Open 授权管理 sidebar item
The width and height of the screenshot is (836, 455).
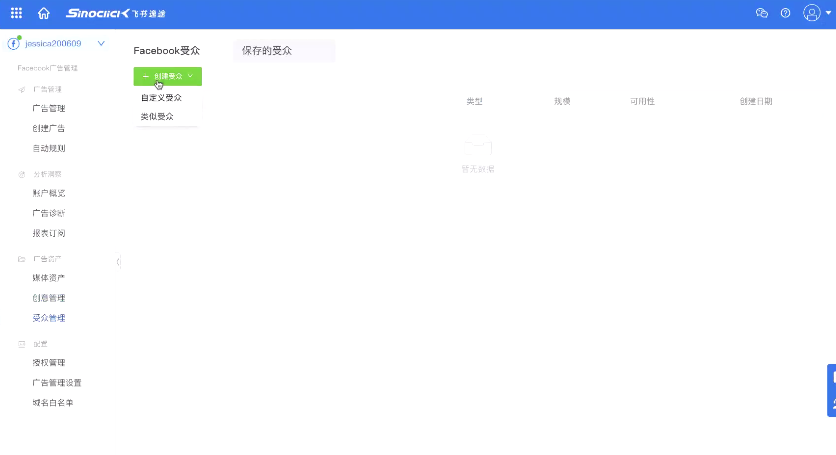coord(49,363)
